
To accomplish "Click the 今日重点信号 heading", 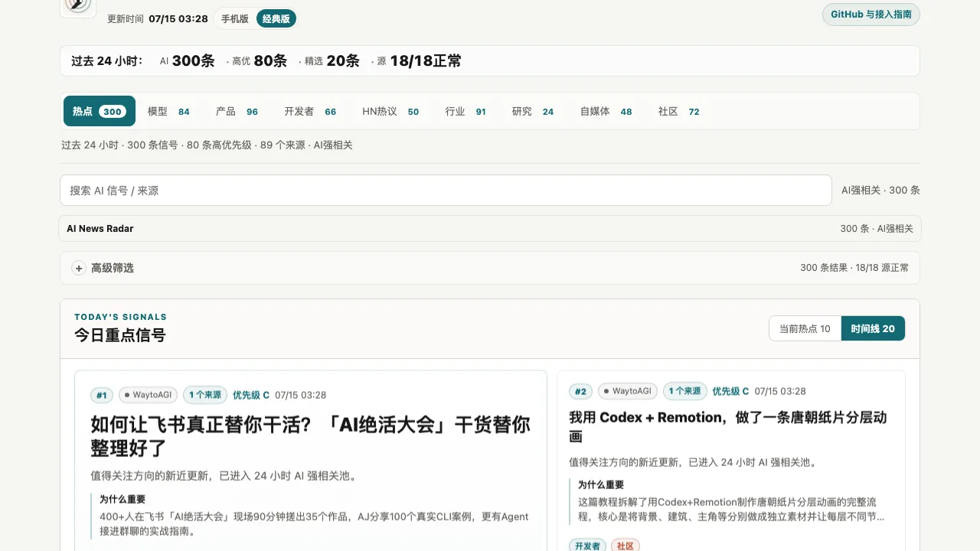I will click(120, 335).
